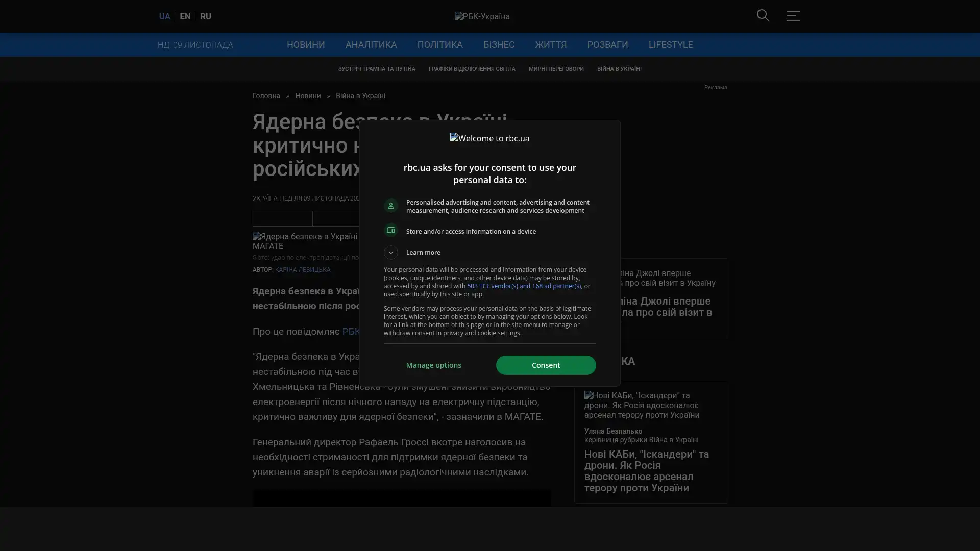Image resolution: width=980 pixels, height=551 pixels.
Task: Open the 503 TCF vendors and ad partners link
Action: click(x=524, y=286)
